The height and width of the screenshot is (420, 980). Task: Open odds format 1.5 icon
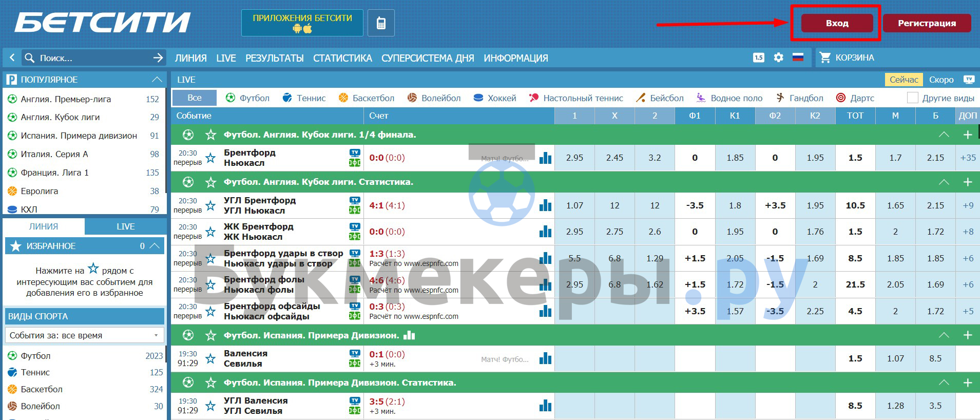point(759,58)
